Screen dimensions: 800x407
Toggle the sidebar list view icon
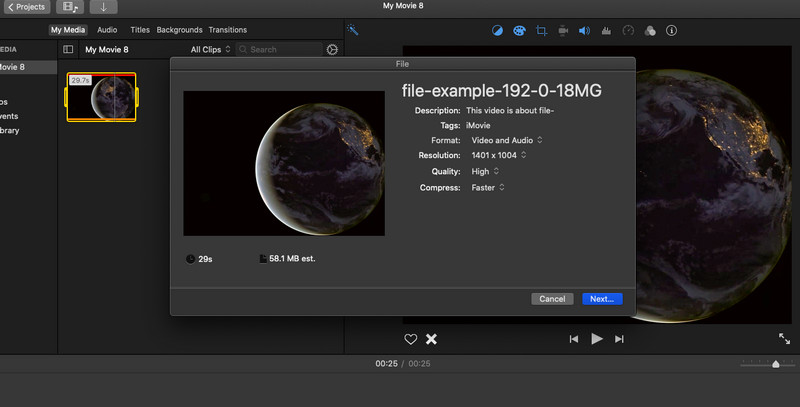coord(68,49)
